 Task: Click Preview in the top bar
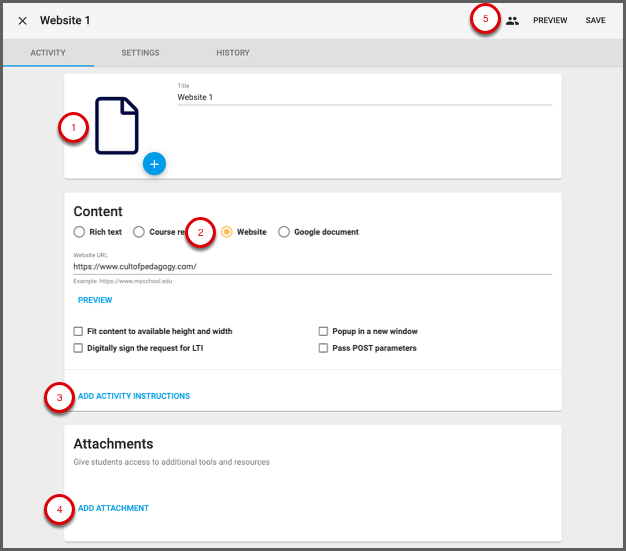(550, 20)
